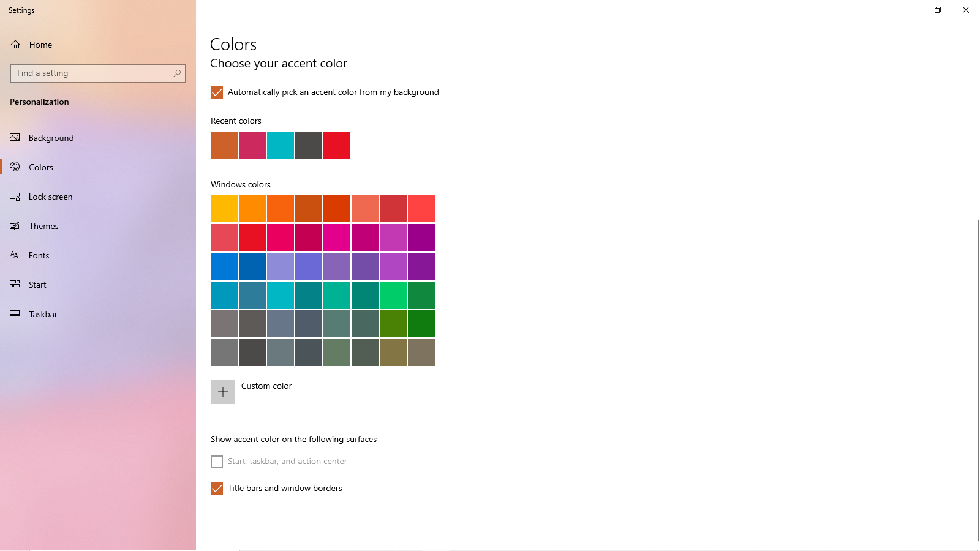
Task: Select the salmon coral Windows color
Action: pos(365,209)
